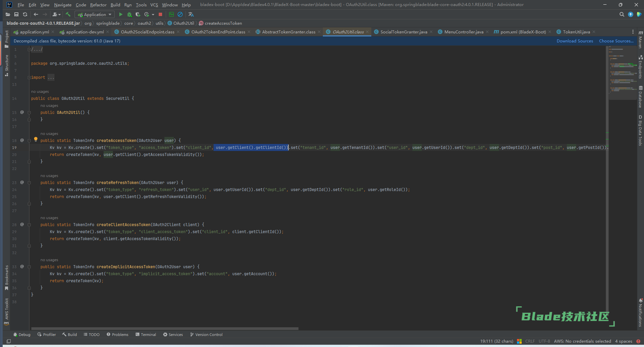Open the Profiler tool window
The width and height of the screenshot is (644, 347).
pyautogui.click(x=47, y=335)
